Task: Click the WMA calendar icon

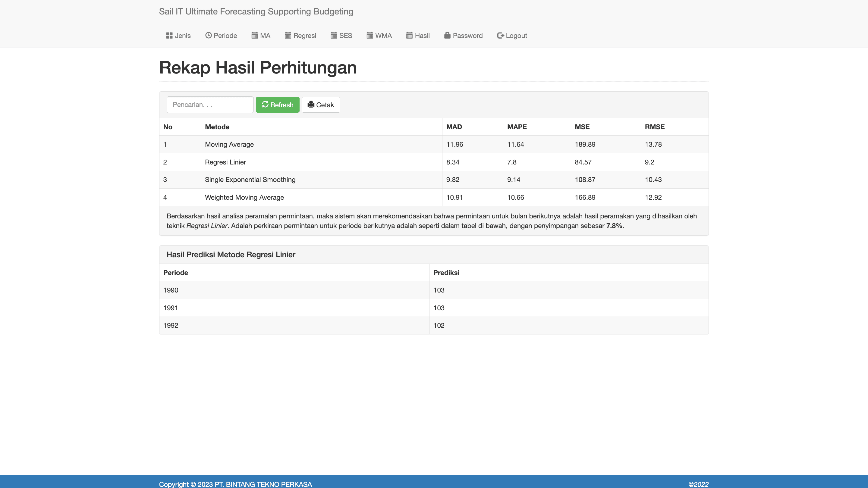Action: pyautogui.click(x=370, y=35)
